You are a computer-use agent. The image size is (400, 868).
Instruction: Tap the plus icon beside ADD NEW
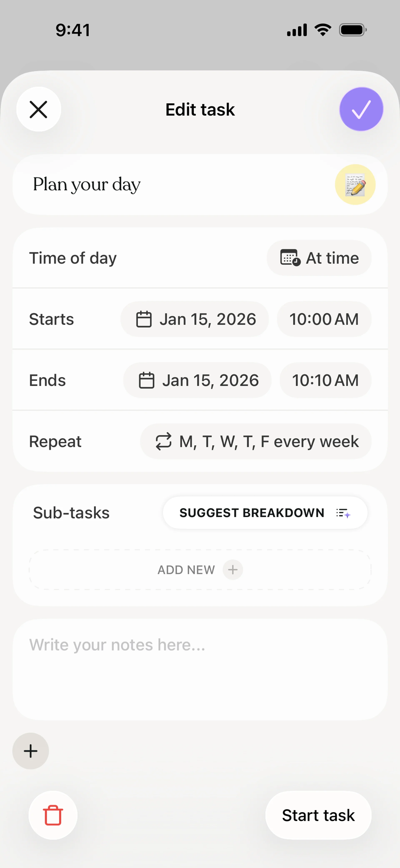(233, 570)
